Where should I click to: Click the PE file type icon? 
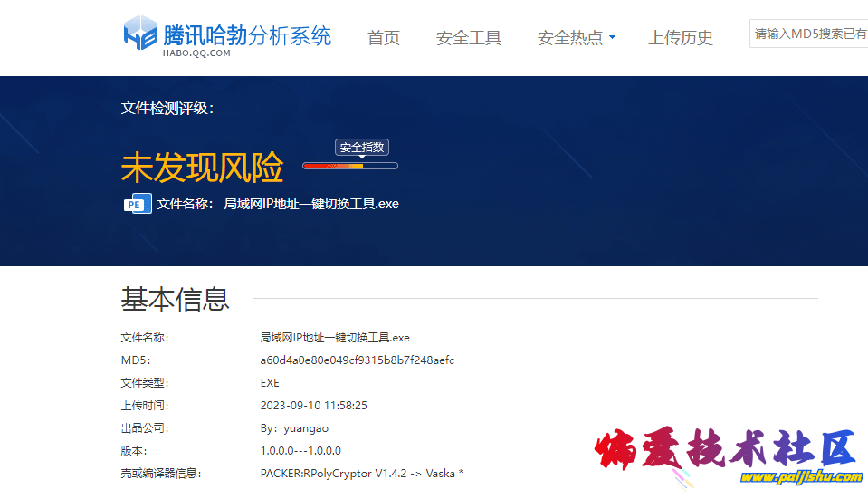[x=137, y=204]
